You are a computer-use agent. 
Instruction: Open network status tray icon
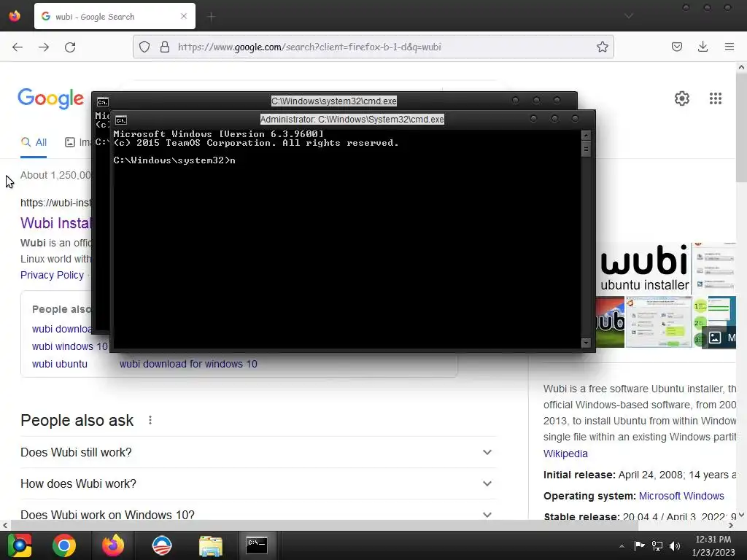tap(657, 545)
